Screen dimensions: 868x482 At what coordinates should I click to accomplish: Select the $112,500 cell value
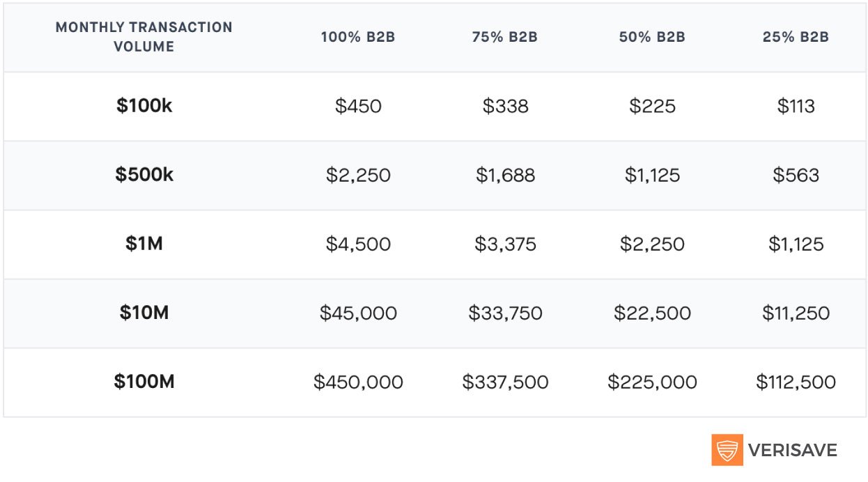click(796, 382)
